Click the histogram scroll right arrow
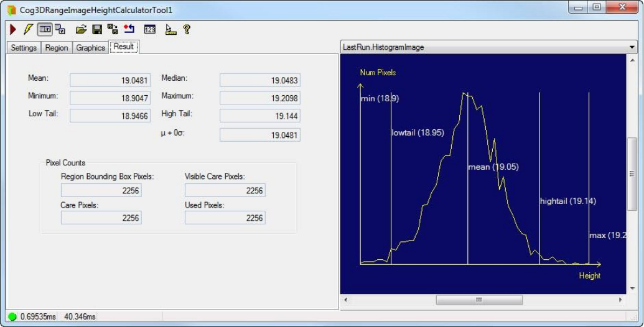The height and width of the screenshot is (327, 644). 620,300
